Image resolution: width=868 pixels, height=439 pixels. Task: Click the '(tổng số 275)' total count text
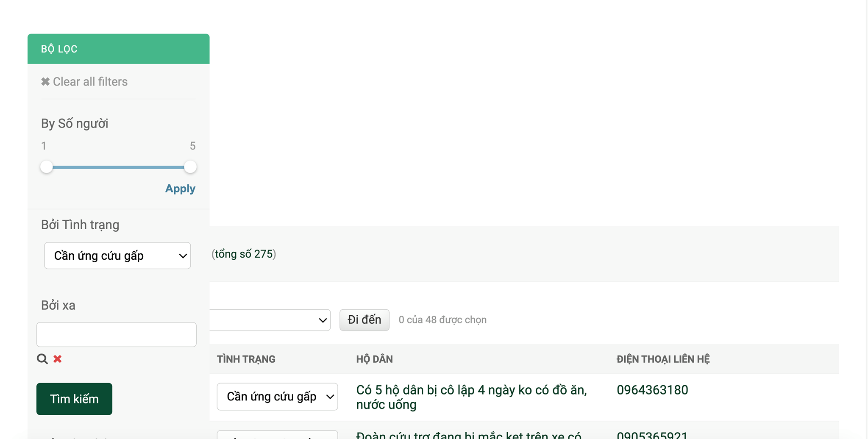click(x=244, y=254)
